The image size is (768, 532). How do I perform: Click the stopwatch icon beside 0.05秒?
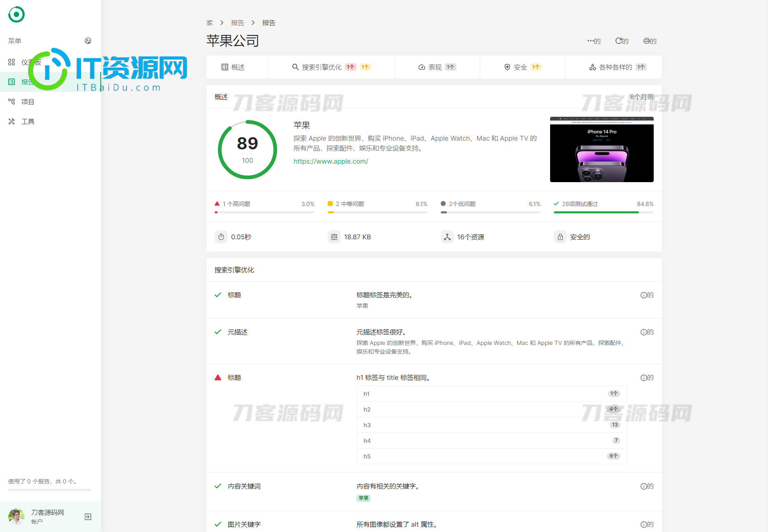click(221, 237)
